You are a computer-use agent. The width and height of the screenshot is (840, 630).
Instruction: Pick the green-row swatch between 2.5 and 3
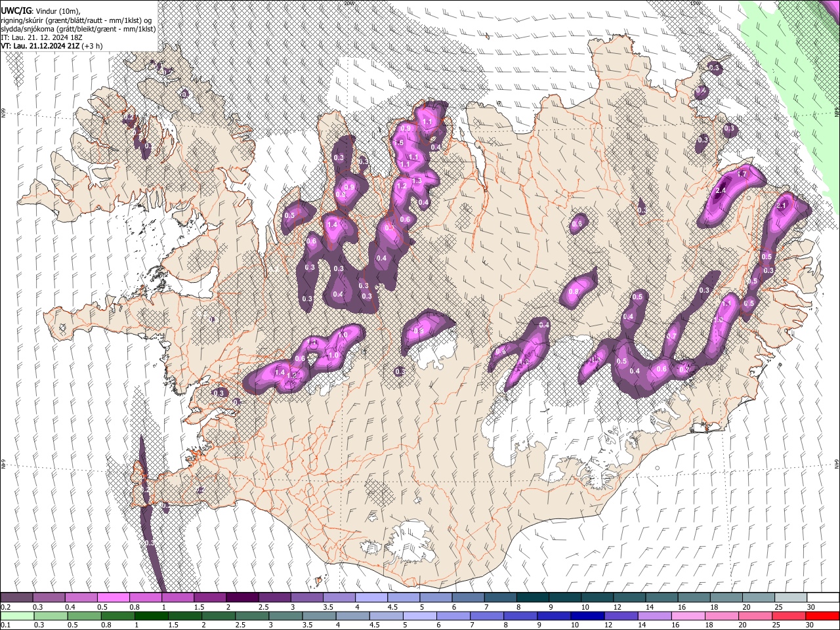pyautogui.click(x=252, y=616)
